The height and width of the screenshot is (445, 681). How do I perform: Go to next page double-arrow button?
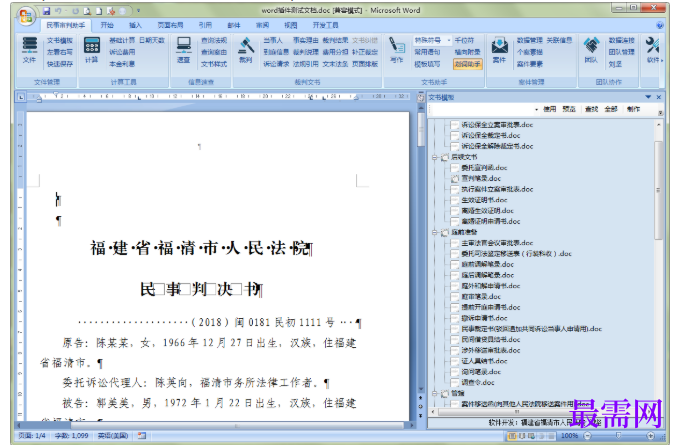(420, 416)
